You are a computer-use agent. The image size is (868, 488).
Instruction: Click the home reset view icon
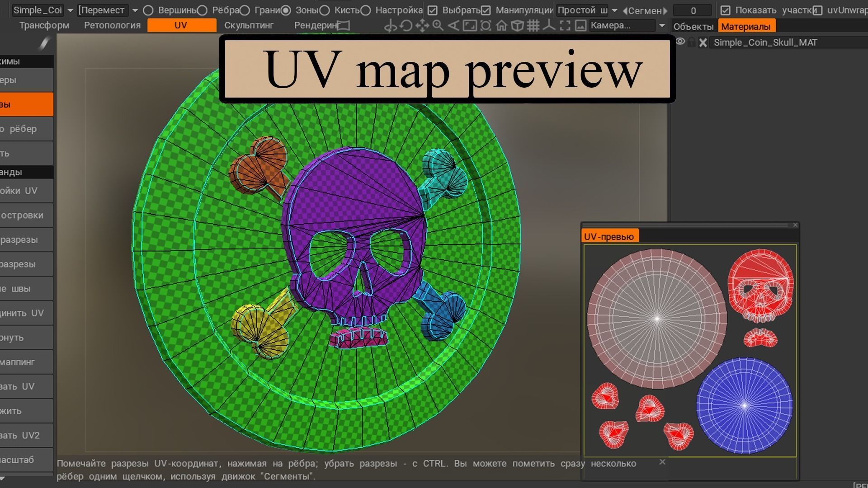[x=501, y=26]
